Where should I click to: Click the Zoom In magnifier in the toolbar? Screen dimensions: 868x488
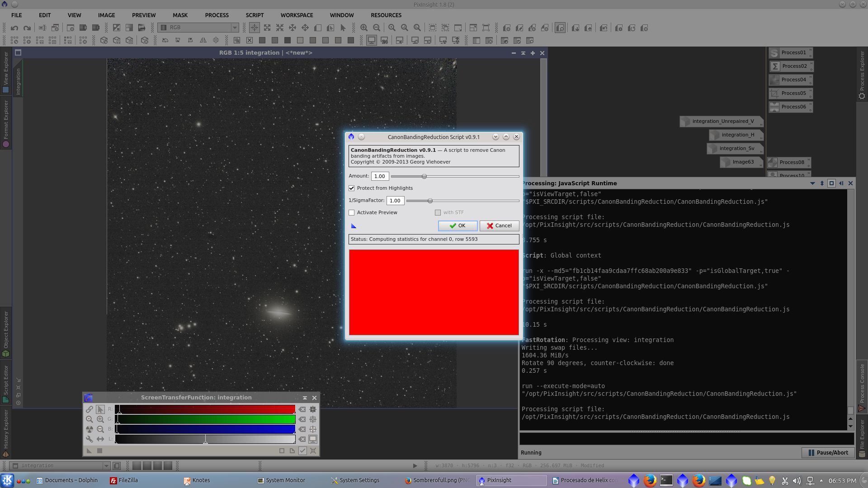pos(364,28)
